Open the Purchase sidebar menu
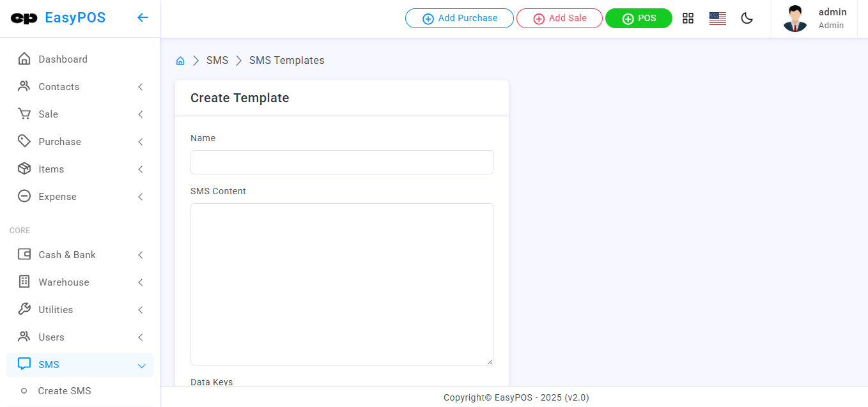The height and width of the screenshot is (407, 868). pyautogui.click(x=59, y=142)
